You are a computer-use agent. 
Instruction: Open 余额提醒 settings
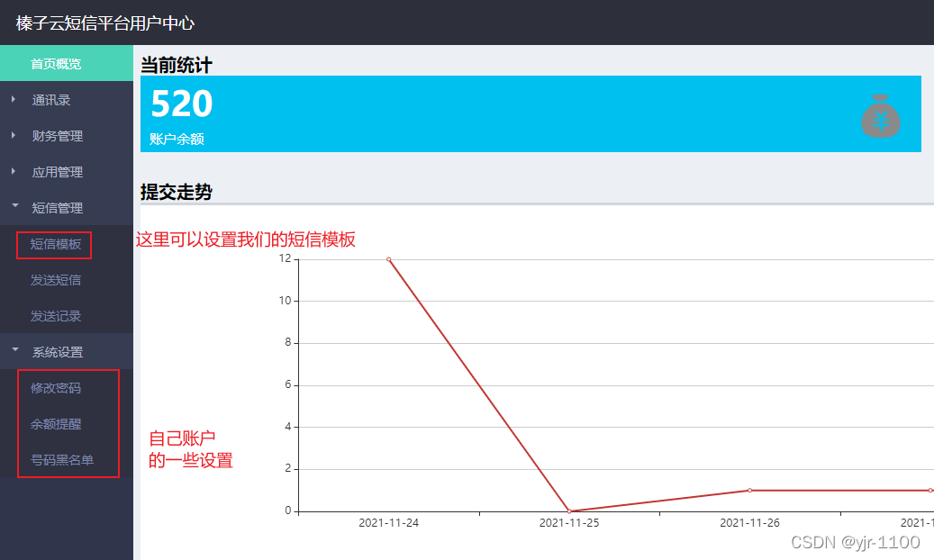[56, 424]
